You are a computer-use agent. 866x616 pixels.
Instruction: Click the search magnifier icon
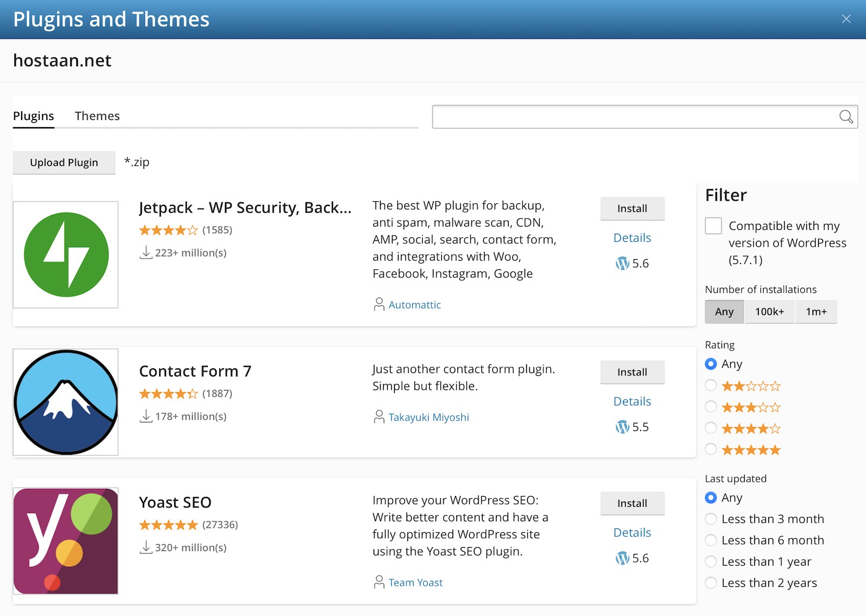846,116
